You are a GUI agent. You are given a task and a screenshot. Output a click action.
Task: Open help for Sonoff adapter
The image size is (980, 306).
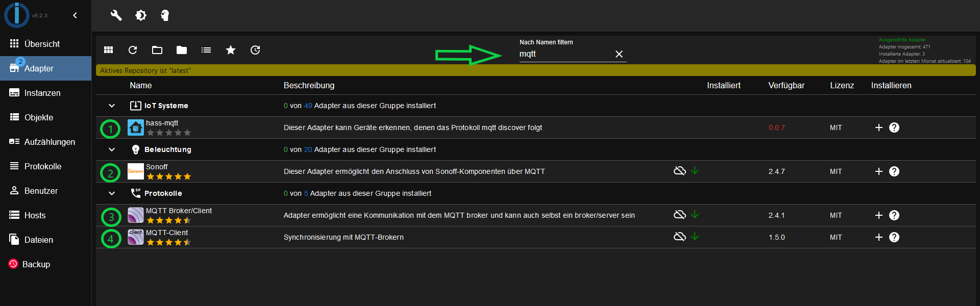pos(894,171)
